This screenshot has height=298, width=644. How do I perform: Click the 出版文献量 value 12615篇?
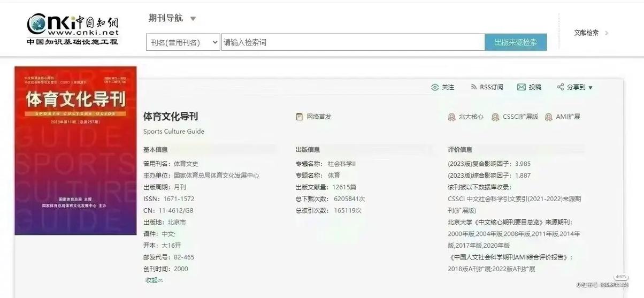pos(344,187)
